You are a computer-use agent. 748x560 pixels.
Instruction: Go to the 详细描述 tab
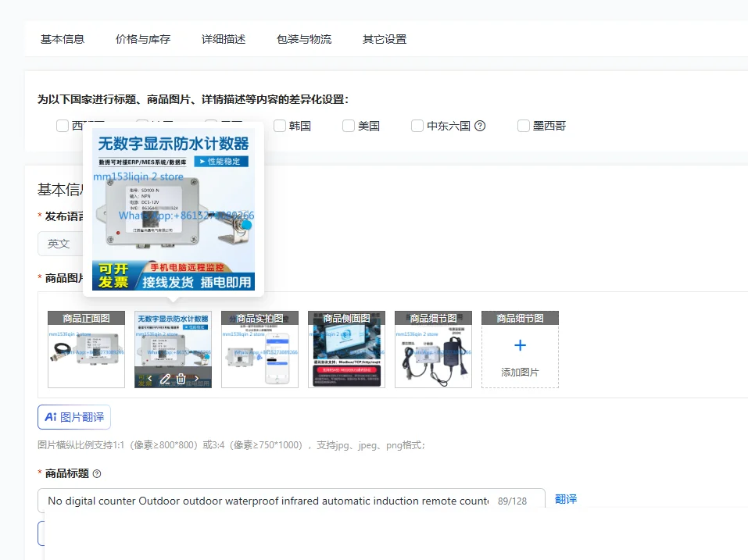point(224,39)
